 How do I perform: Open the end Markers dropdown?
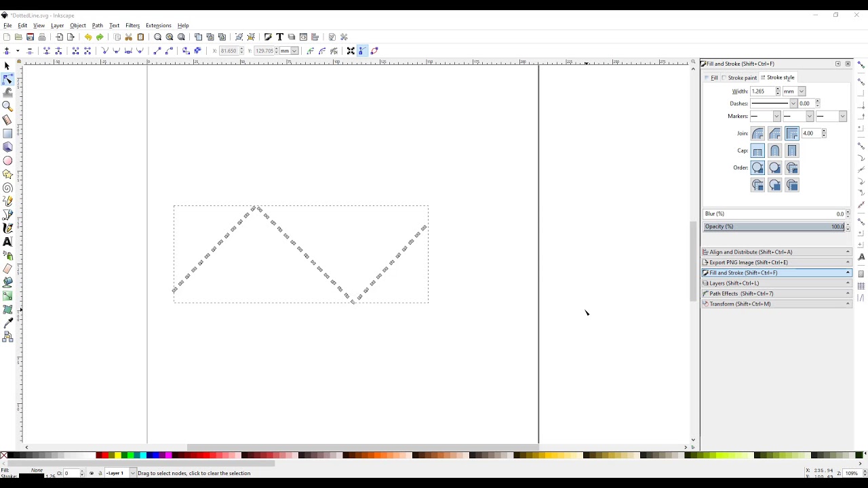(842, 117)
